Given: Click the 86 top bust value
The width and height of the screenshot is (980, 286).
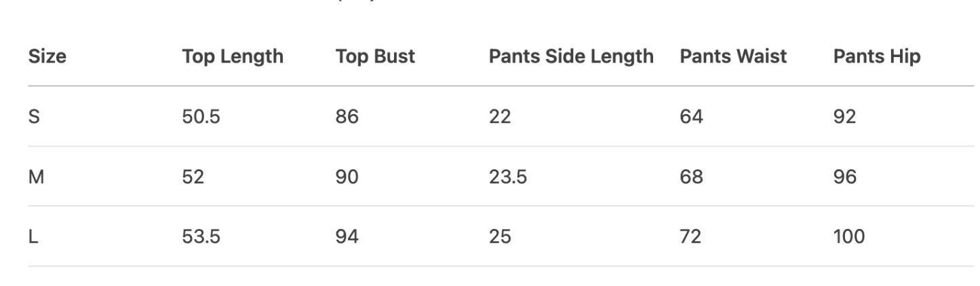Looking at the screenshot, I should coord(347,117).
